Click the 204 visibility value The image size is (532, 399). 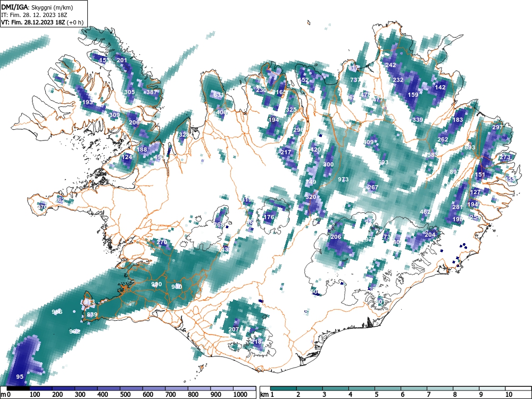pos(430,235)
